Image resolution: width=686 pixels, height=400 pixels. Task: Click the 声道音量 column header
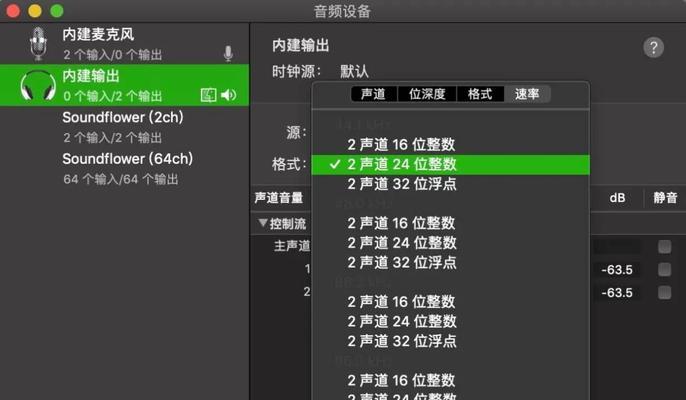(279, 198)
